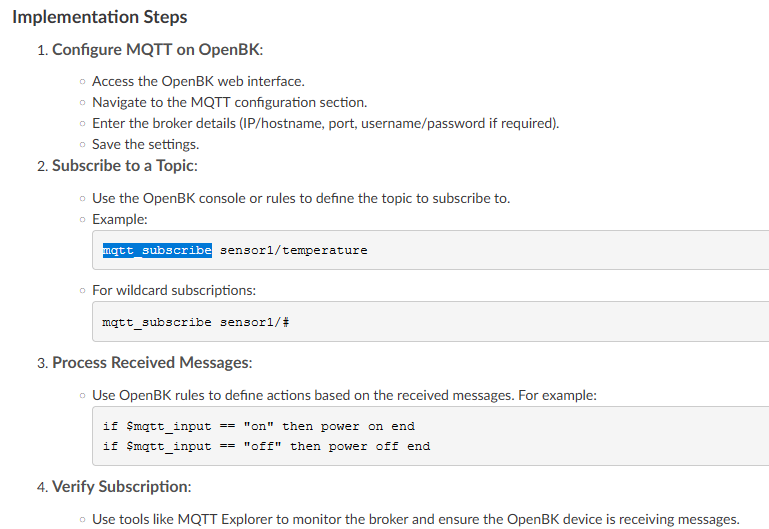Click the Subscribe to a Topic heading
Screen dimensions: 769x529
point(125,166)
